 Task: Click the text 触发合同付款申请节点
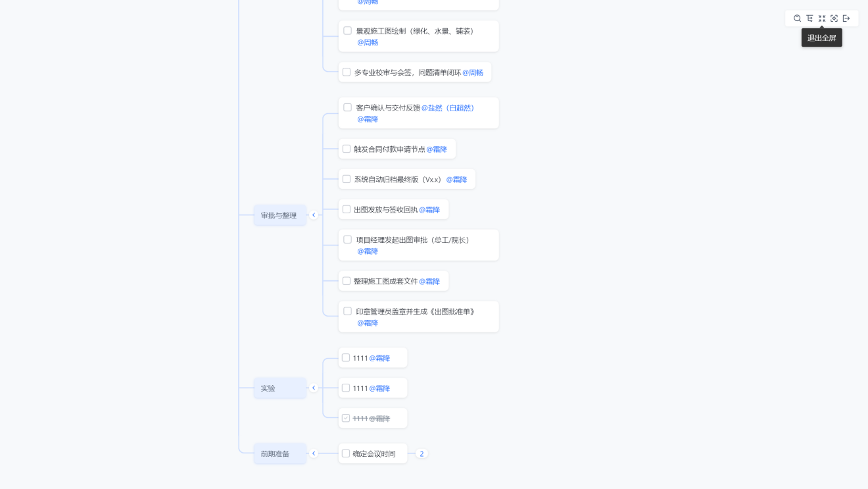pyautogui.click(x=389, y=149)
